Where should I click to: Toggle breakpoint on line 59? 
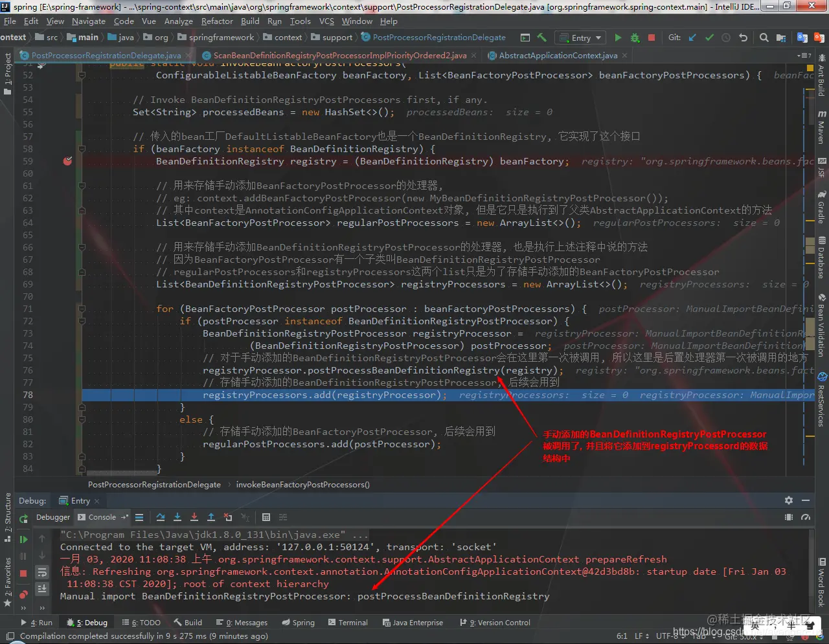point(67,161)
